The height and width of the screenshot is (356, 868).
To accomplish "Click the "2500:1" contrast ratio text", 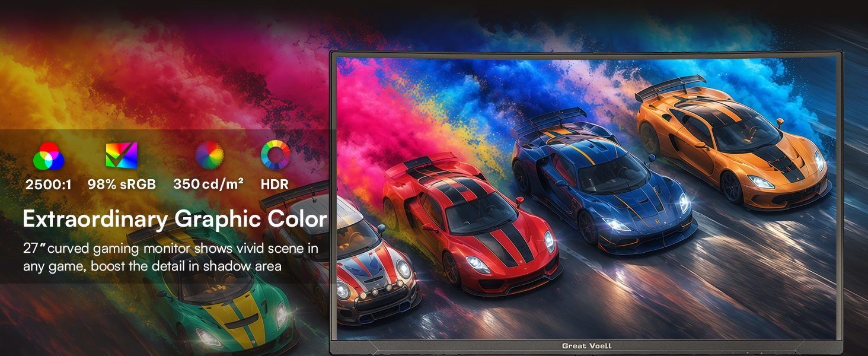I will tap(49, 185).
